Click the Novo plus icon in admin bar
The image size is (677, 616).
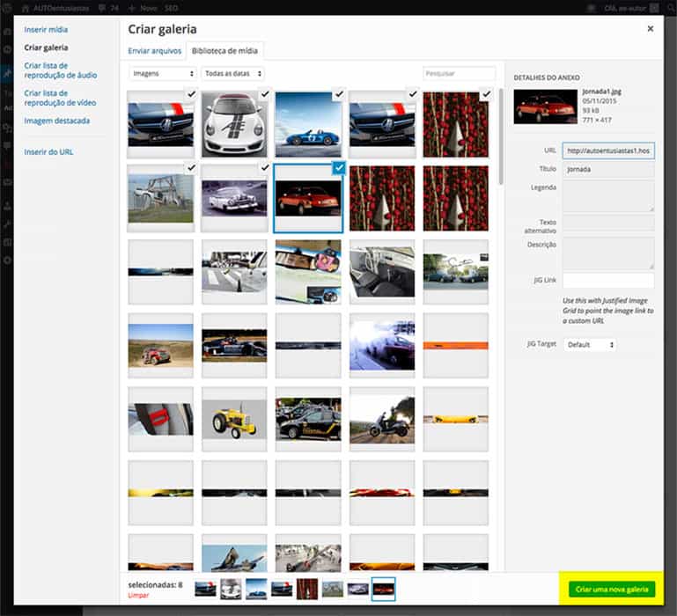point(133,7)
